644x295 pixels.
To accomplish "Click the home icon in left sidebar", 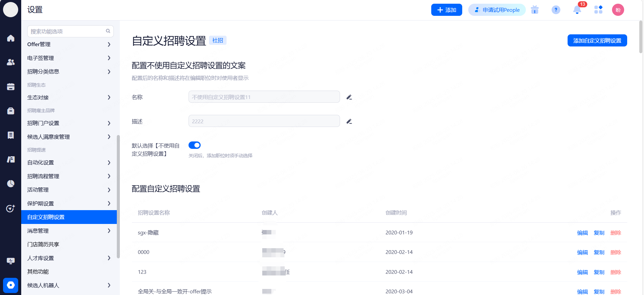I will [x=11, y=38].
